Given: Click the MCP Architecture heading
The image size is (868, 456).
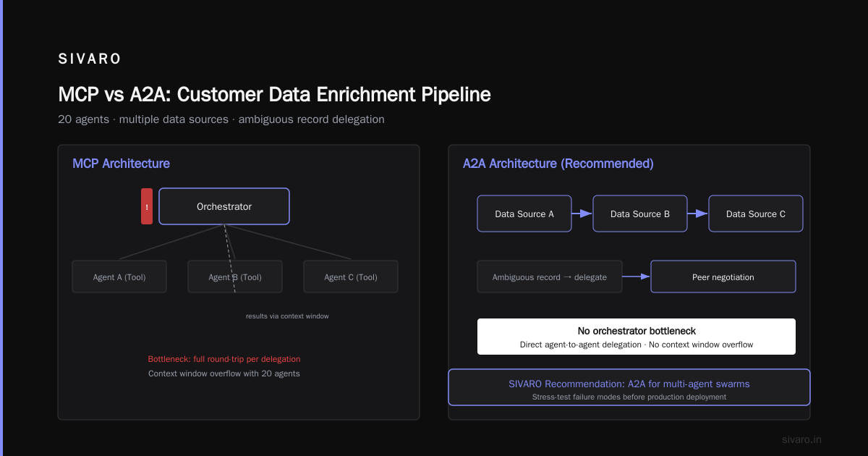Looking at the screenshot, I should coord(121,164).
